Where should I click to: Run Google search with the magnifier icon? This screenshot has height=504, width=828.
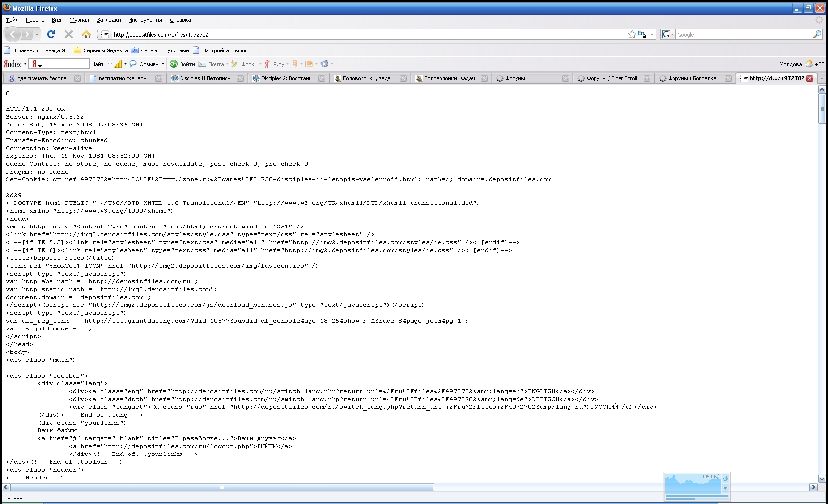817,34
